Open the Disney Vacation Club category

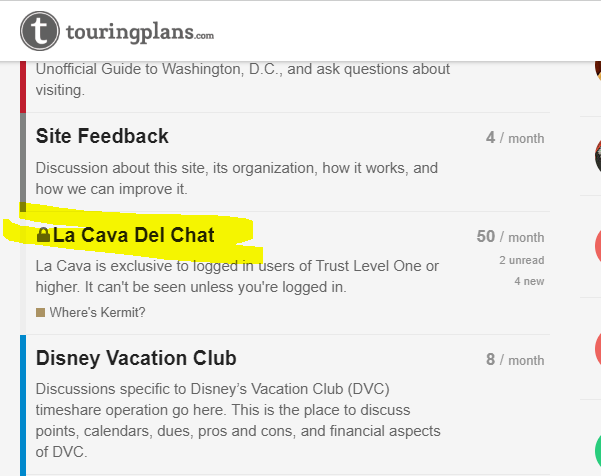coord(136,358)
